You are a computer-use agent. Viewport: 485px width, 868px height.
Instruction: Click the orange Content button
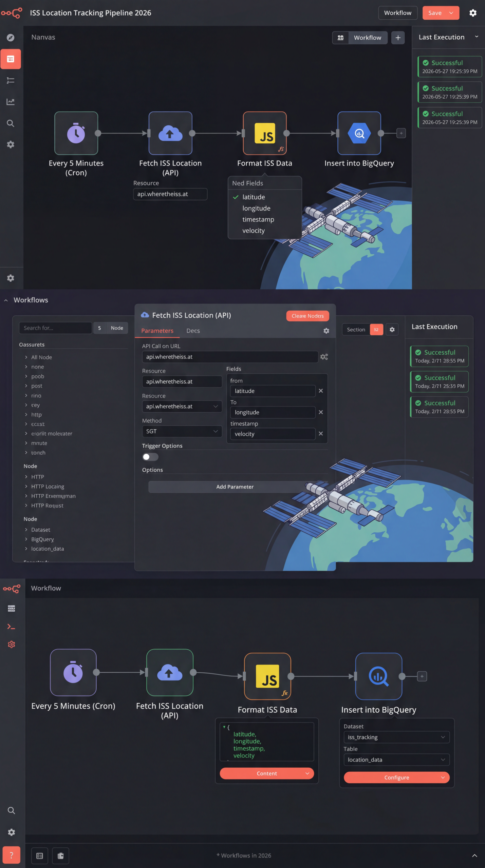click(267, 773)
